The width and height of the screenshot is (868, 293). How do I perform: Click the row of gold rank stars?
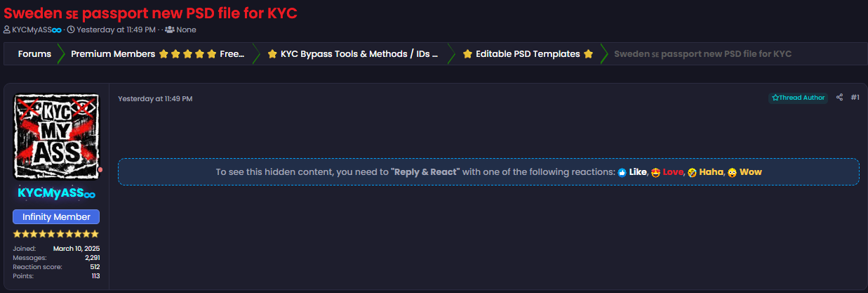56,234
